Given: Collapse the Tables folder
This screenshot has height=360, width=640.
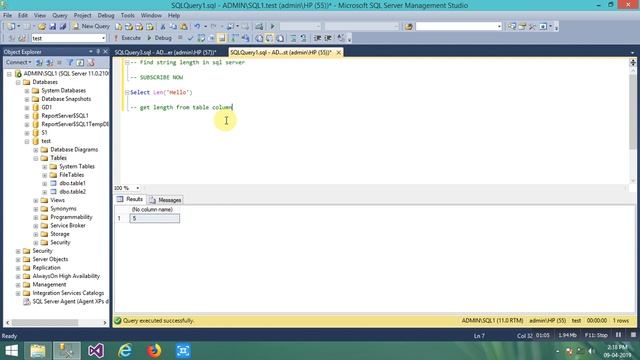Looking at the screenshot, I should [x=36, y=158].
